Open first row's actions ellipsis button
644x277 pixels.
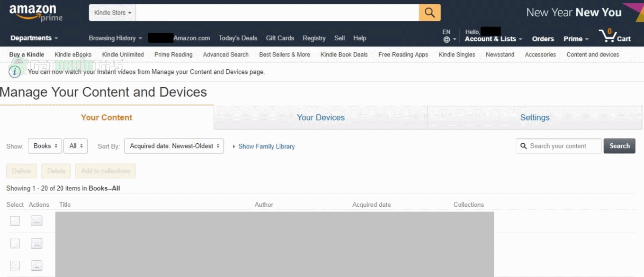pyautogui.click(x=36, y=221)
